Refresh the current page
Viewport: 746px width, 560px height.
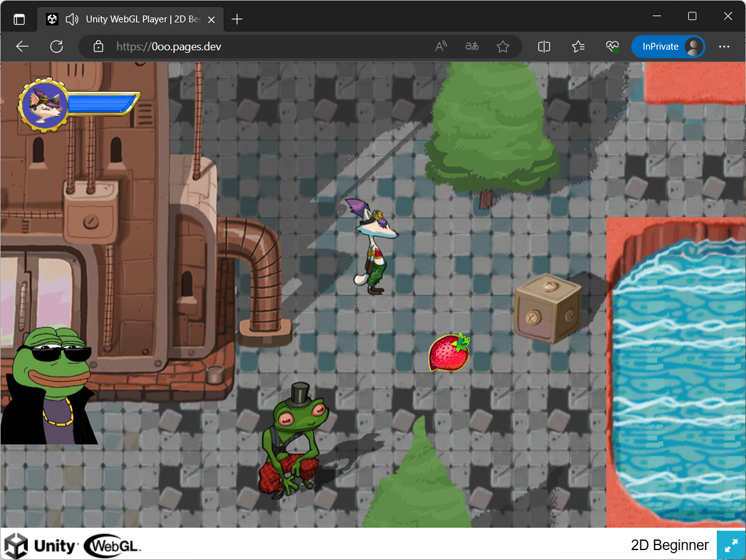pos(57,47)
